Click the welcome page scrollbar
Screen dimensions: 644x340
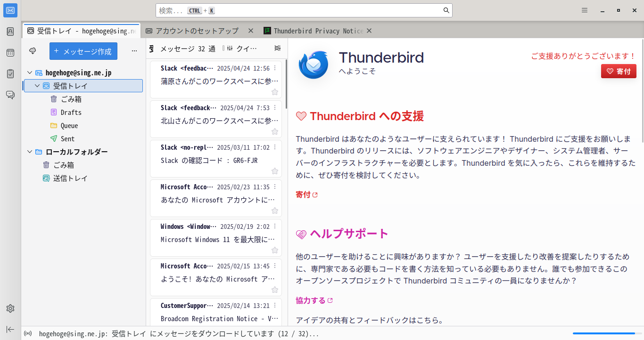(642, 92)
